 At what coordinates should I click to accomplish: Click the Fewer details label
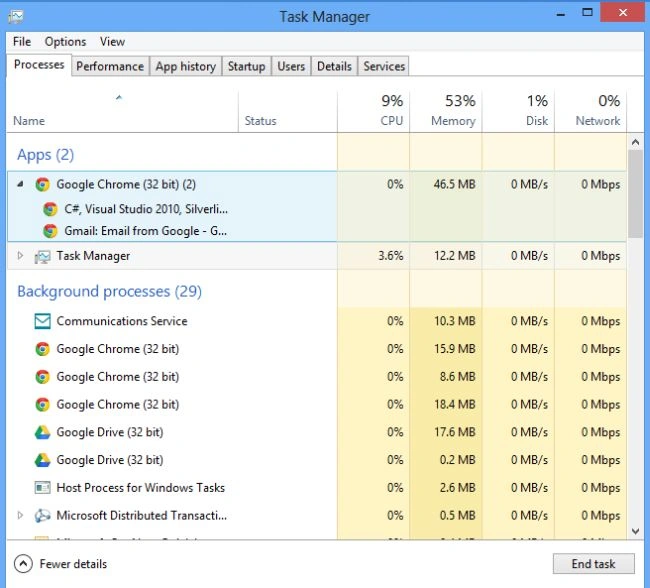(x=73, y=564)
